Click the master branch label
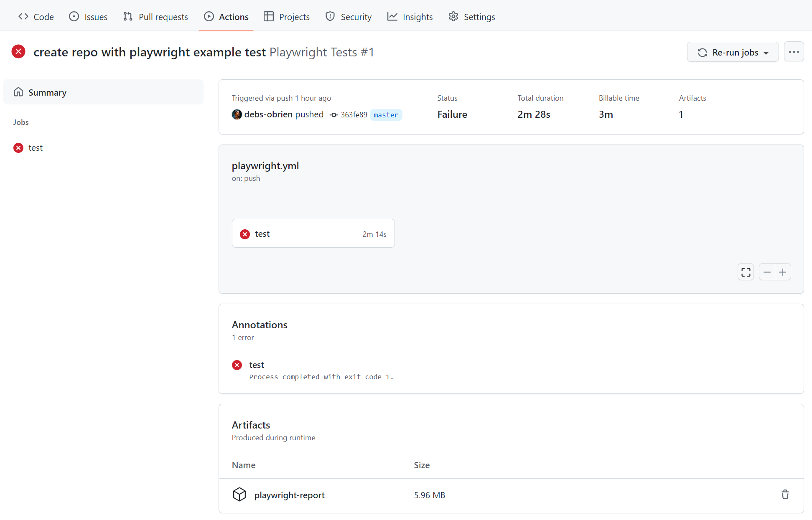812x520 pixels. pyautogui.click(x=386, y=115)
